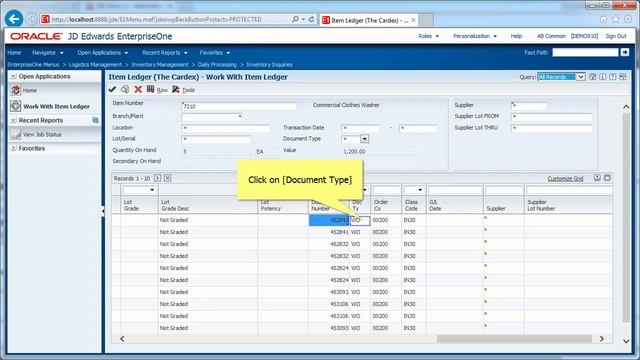
Task: Collapse the Open Applications section
Action: pos(13,76)
